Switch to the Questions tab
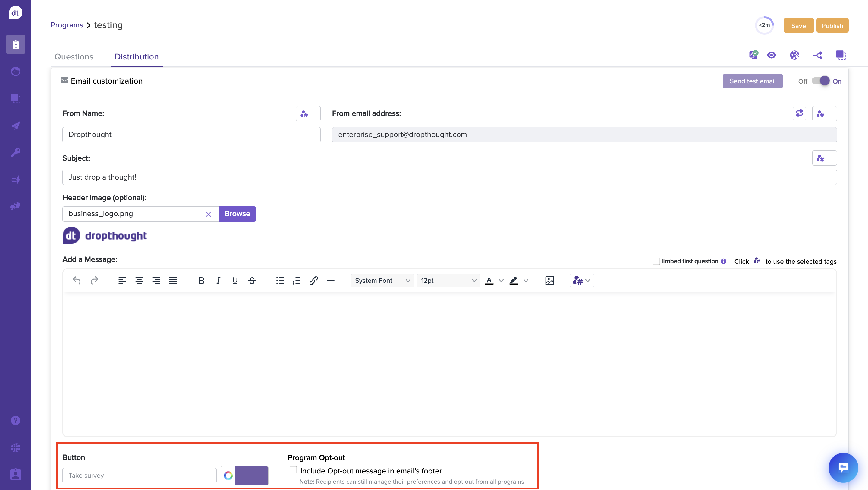The height and width of the screenshot is (490, 868). coord(74,57)
